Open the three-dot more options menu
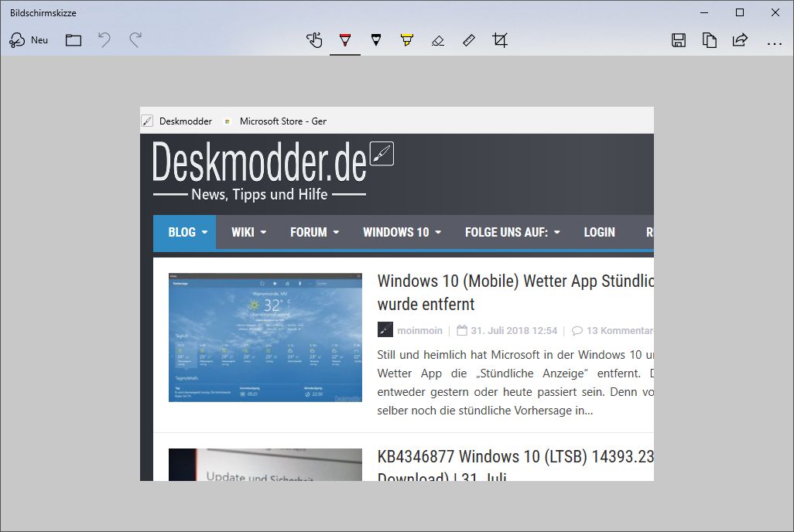The height and width of the screenshot is (532, 794). [774, 44]
